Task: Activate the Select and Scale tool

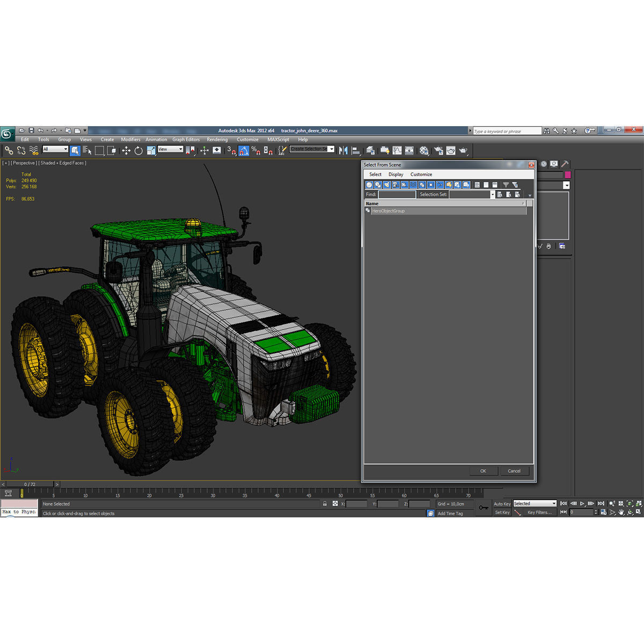Action: point(151,151)
